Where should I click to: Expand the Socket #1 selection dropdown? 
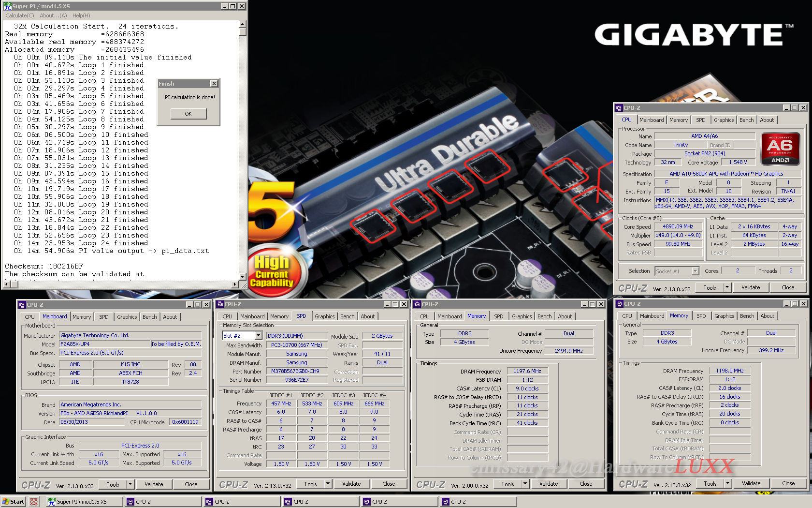(695, 271)
